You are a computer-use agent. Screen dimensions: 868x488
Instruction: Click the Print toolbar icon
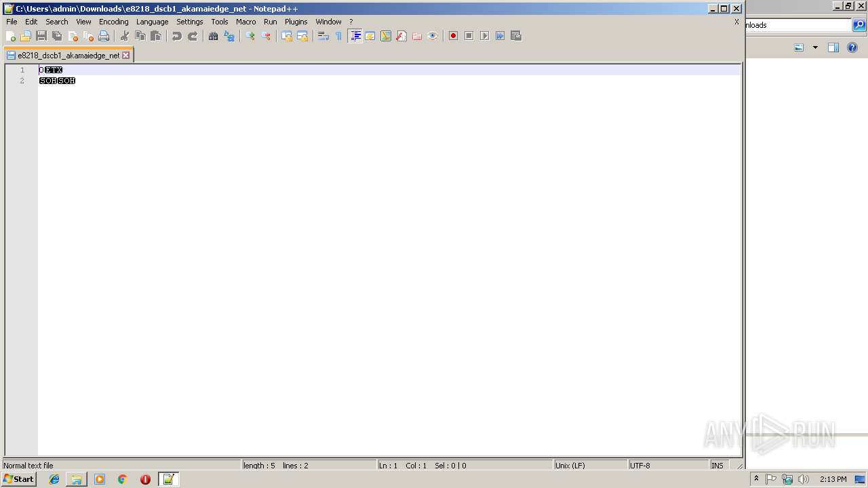point(104,36)
